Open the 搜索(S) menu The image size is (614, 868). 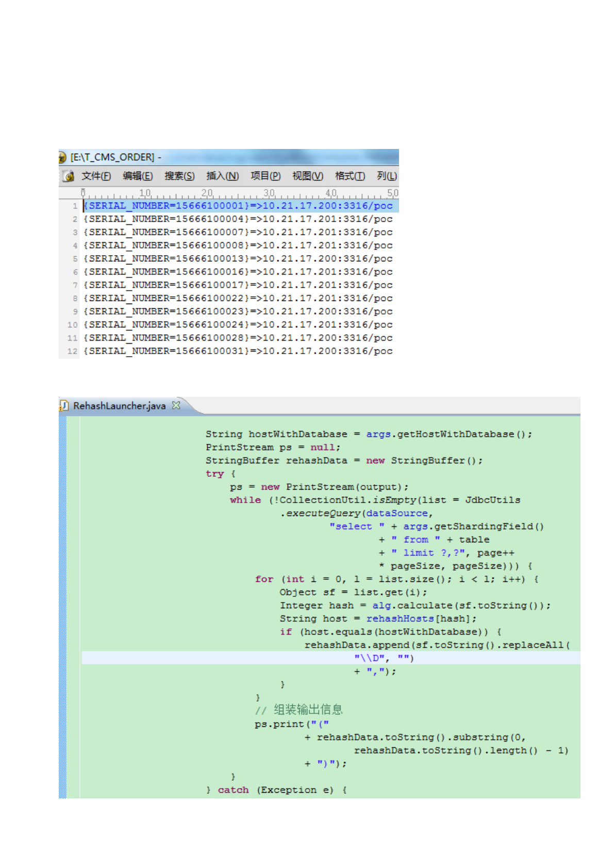(x=179, y=176)
